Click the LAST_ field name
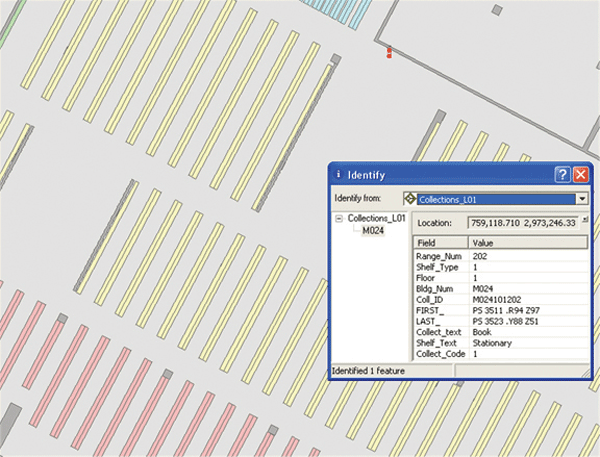 click(428, 321)
